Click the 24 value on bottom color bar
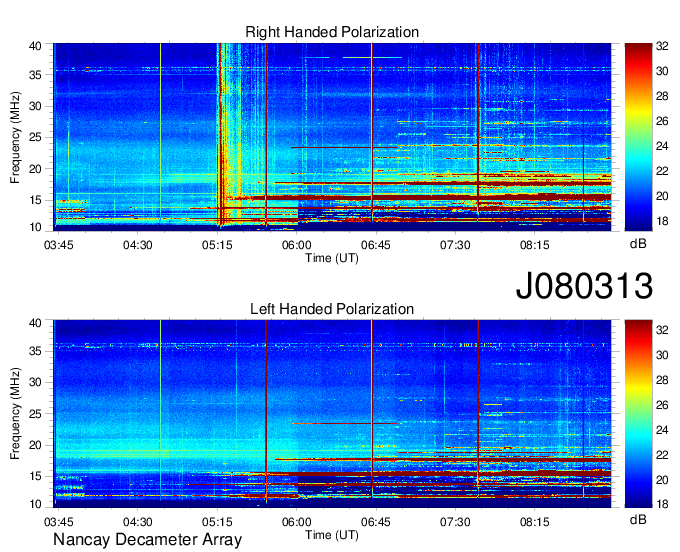 click(662, 430)
